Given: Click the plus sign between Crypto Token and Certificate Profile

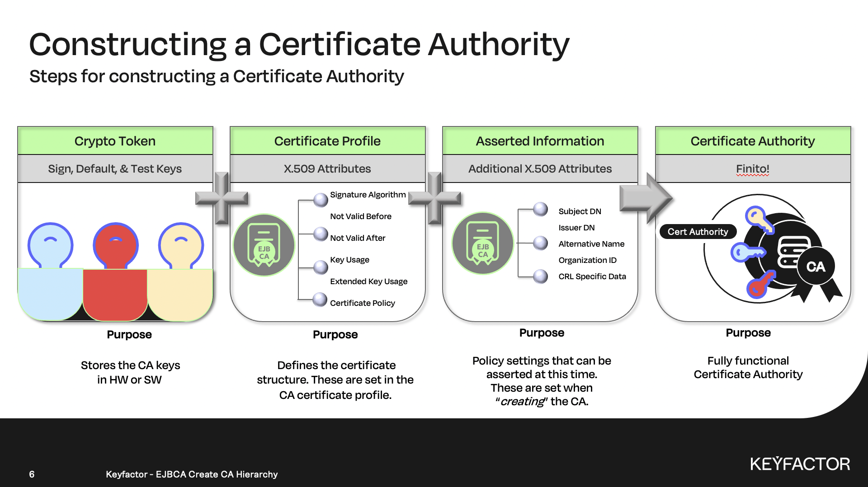Looking at the screenshot, I should pyautogui.click(x=222, y=198).
